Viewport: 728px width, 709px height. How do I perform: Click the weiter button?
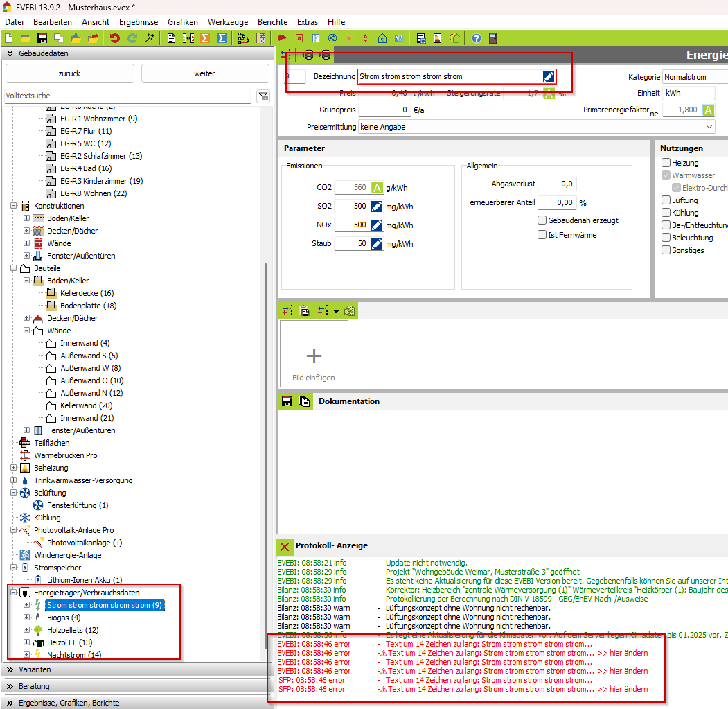pos(204,73)
